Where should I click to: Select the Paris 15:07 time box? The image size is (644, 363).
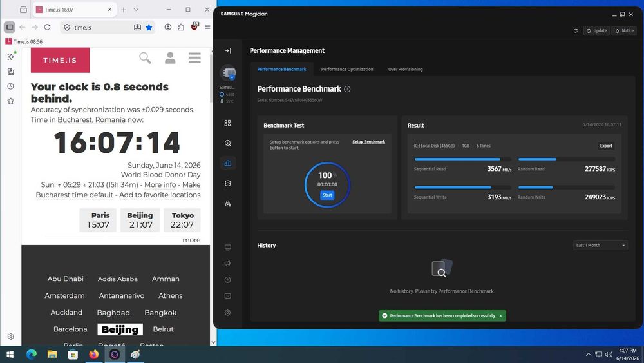pyautogui.click(x=98, y=221)
